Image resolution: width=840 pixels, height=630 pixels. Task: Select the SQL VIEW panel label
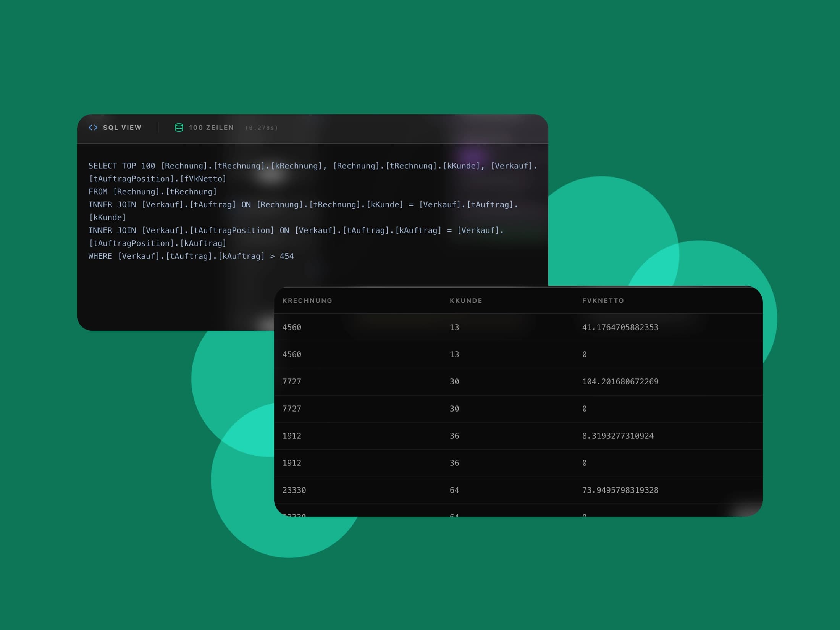point(122,128)
